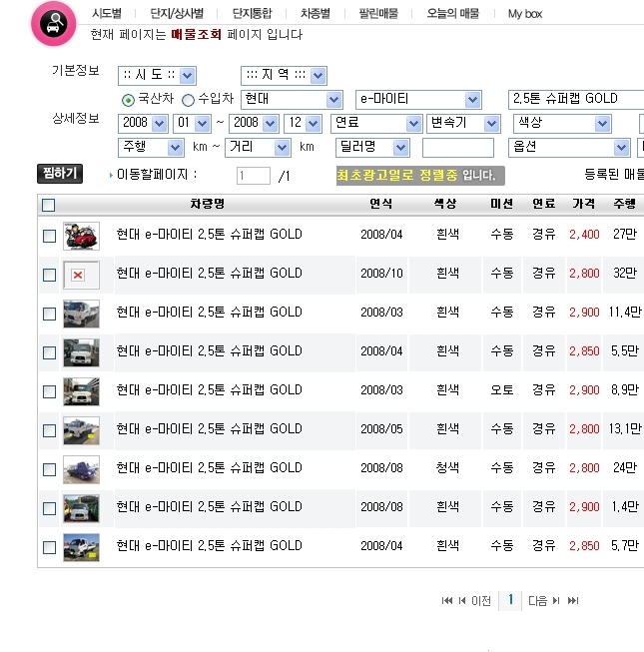The height and width of the screenshot is (652, 644).
Task: Open the My box menu
Action: [x=524, y=14]
